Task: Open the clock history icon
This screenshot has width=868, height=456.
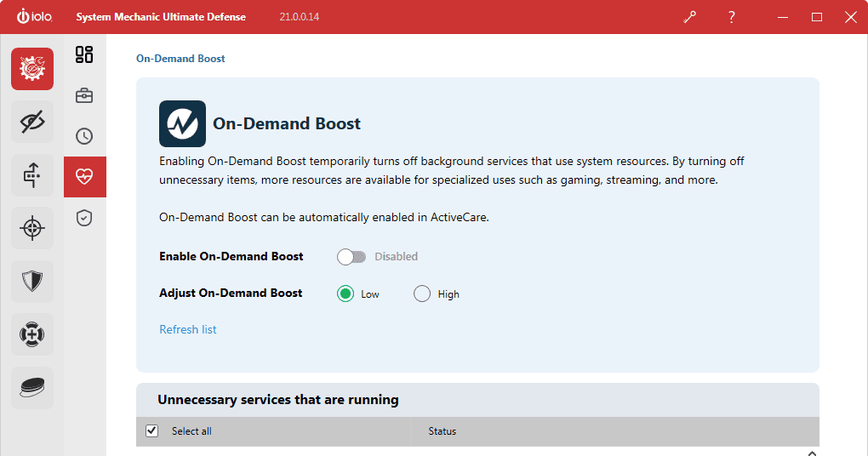Action: 84,136
